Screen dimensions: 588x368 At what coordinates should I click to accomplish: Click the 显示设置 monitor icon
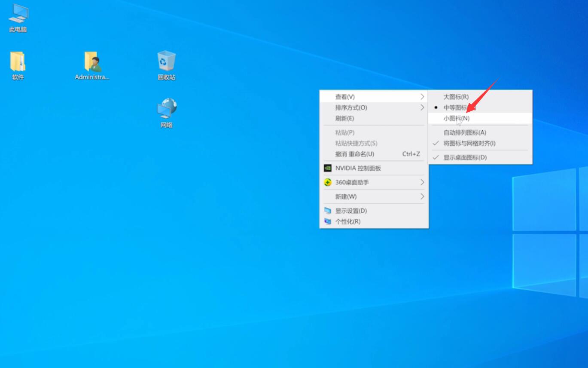(328, 211)
